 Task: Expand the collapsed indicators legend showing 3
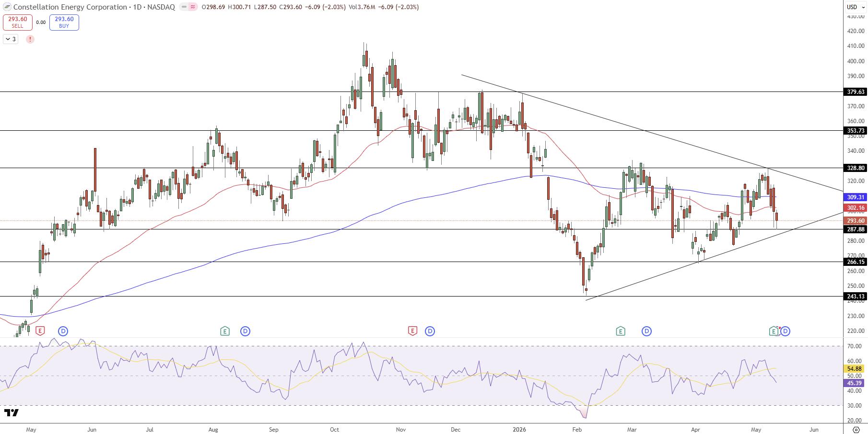(11, 39)
